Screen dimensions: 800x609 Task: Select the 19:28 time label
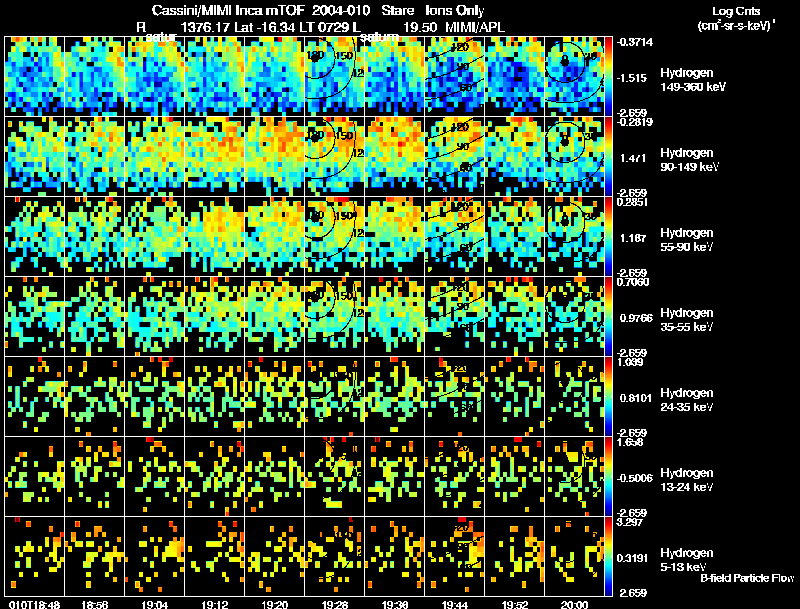coord(335,604)
